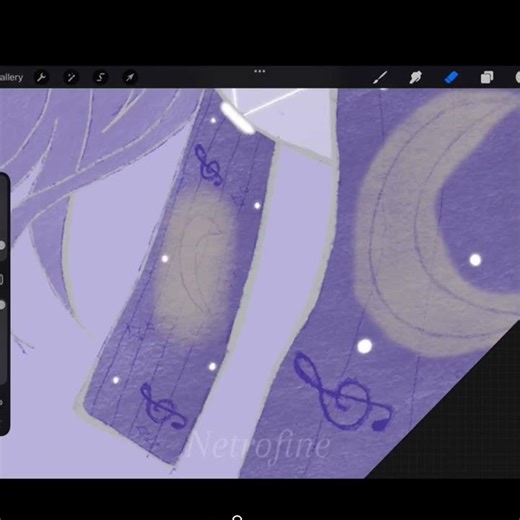This screenshot has width=520, height=520.
Task: Open the color disc at top right
Action: [517, 77]
